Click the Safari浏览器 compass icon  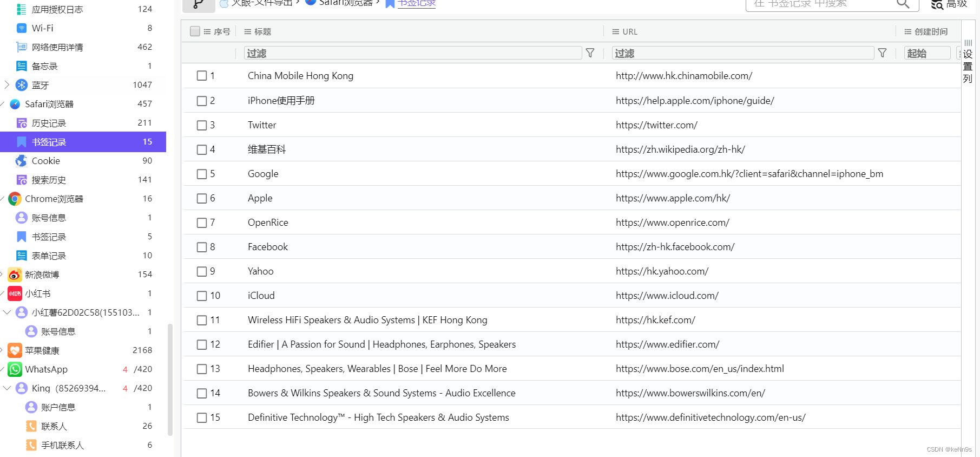click(x=15, y=104)
